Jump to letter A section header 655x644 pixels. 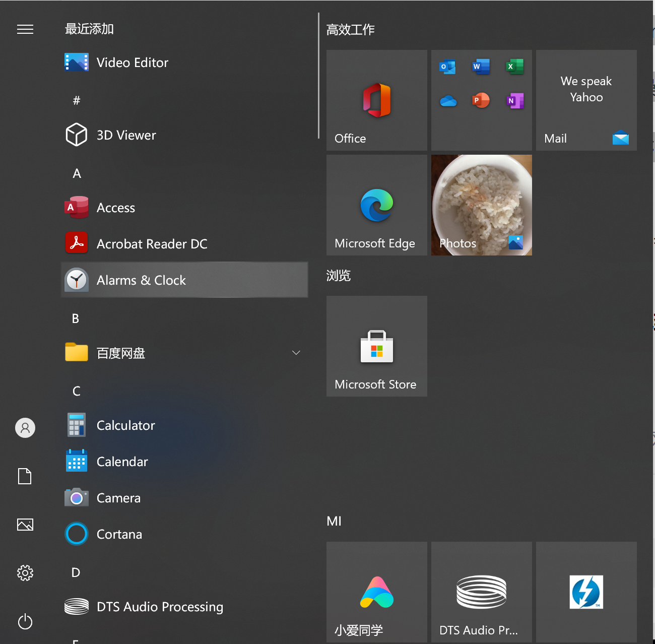pyautogui.click(x=77, y=173)
